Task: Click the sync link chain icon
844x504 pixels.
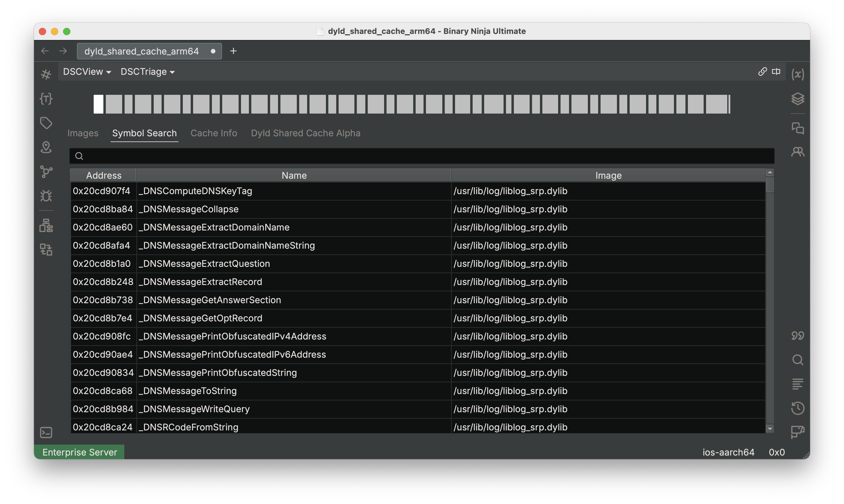Action: (762, 71)
